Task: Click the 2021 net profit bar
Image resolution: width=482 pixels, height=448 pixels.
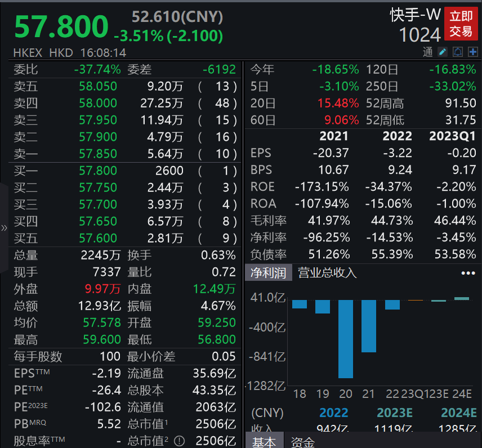Action: 368,326
